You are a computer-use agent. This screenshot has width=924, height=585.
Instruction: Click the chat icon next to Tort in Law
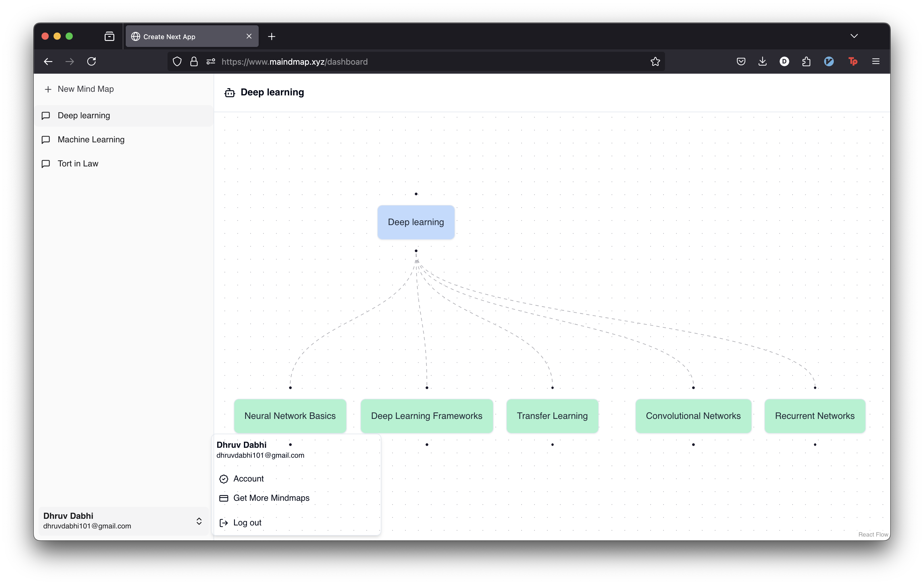(46, 164)
